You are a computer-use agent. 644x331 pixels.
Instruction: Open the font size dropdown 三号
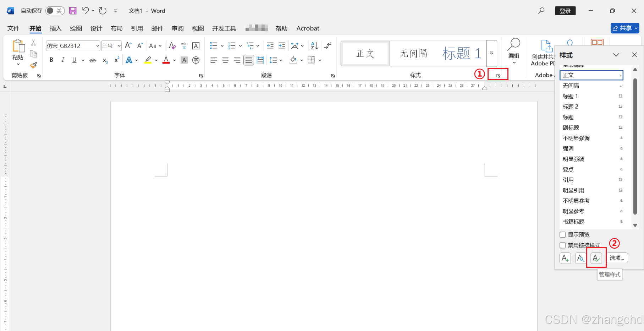pos(119,46)
